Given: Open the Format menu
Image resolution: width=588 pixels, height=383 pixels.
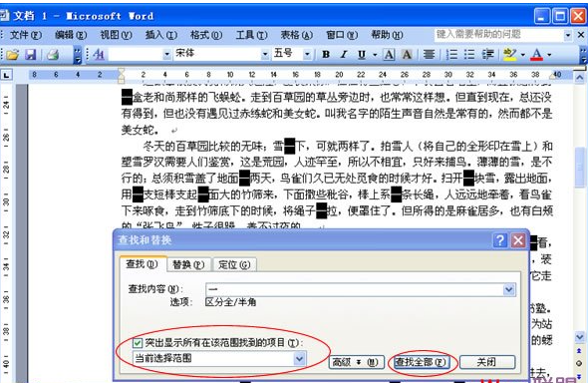Looking at the screenshot, I should pyautogui.click(x=206, y=35).
